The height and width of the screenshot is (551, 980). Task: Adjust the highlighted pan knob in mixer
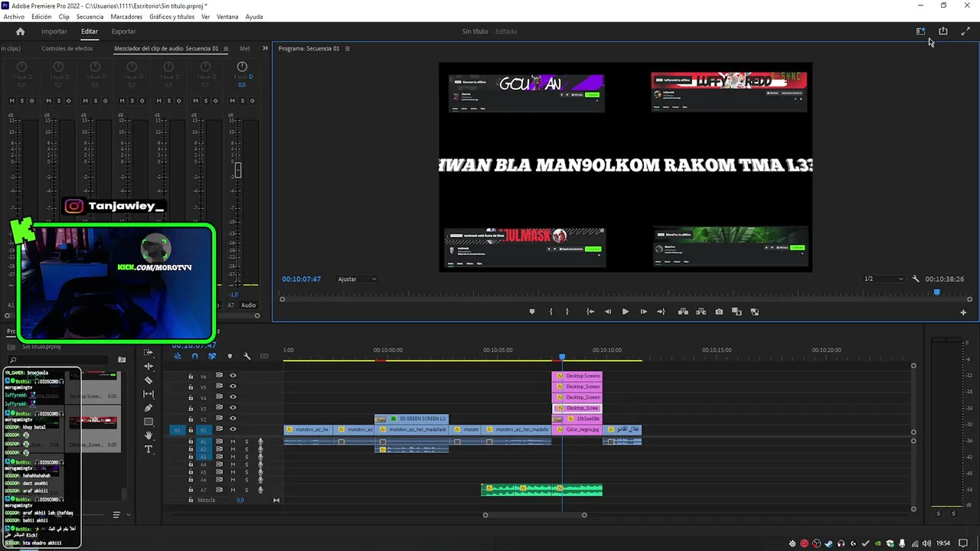pos(242,67)
